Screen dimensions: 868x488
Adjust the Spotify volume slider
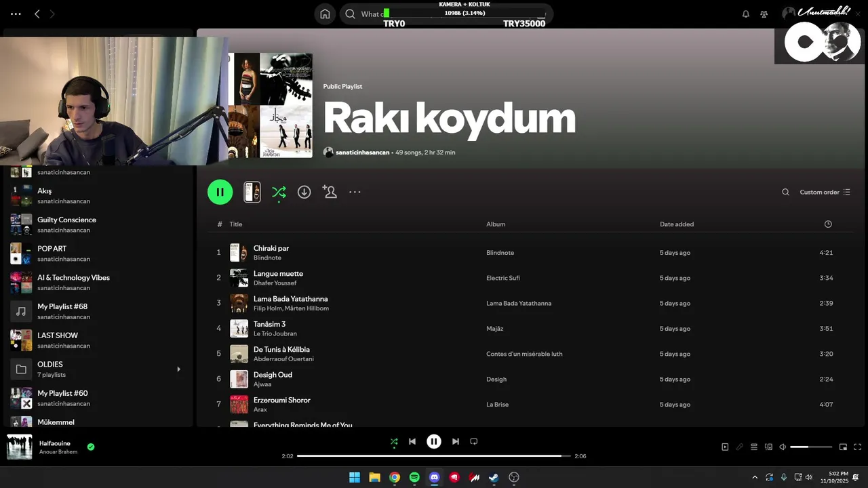pos(811,447)
